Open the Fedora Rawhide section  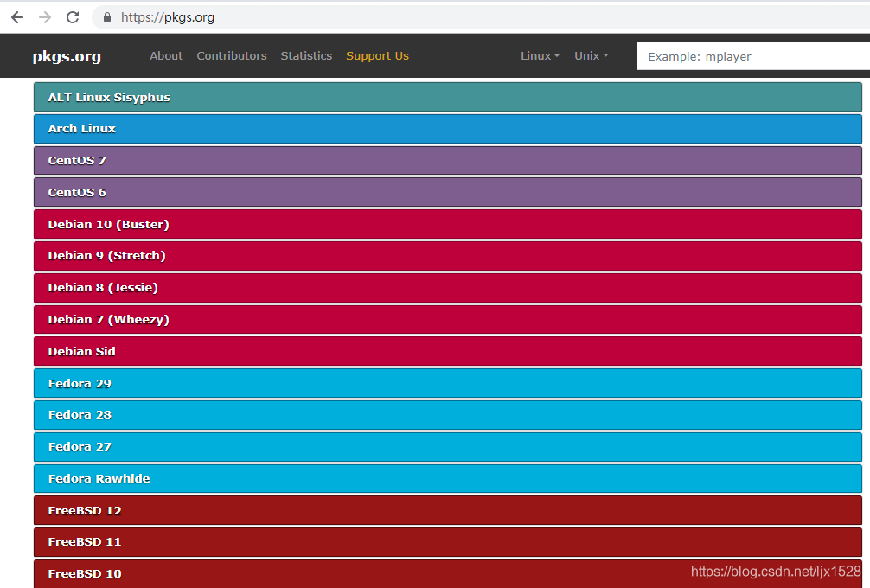pos(448,479)
